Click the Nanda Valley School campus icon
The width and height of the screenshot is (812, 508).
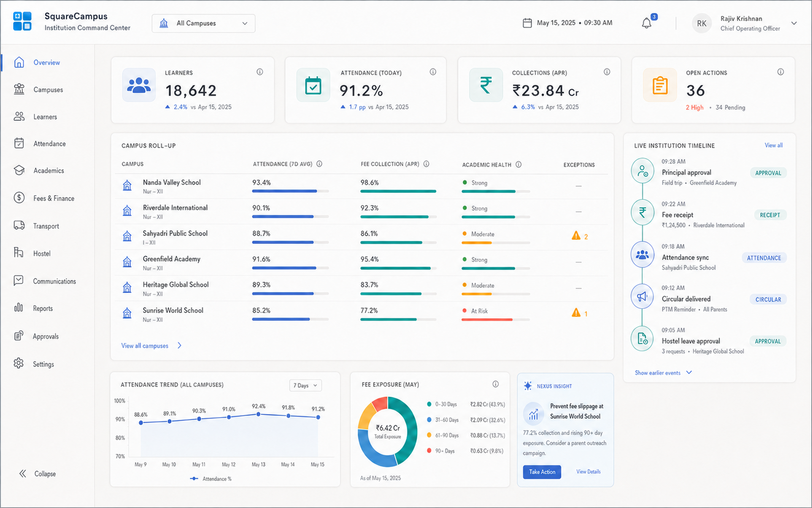click(x=127, y=185)
